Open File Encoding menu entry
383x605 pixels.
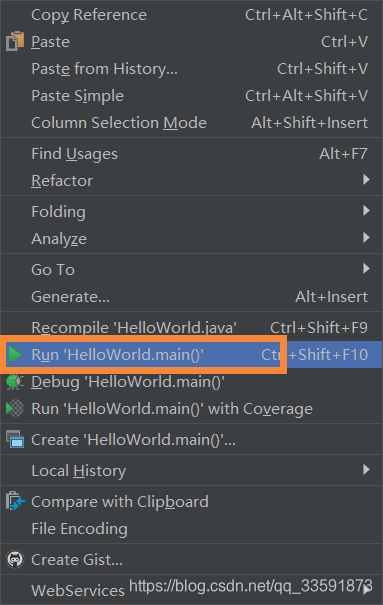coord(191,528)
